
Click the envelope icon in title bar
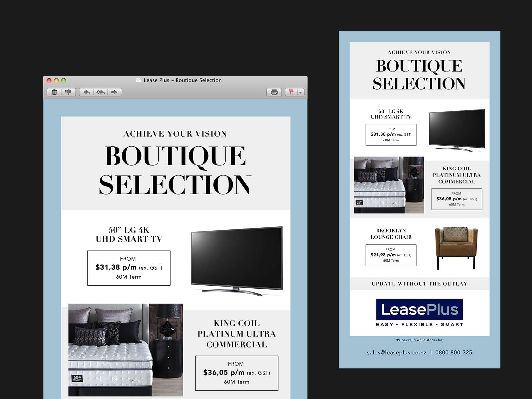138,80
